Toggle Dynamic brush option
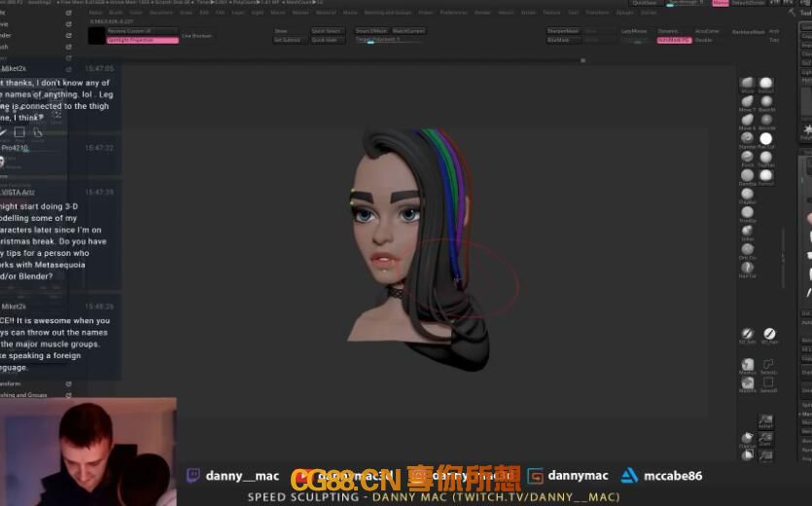This screenshot has width=812, height=506. click(668, 31)
